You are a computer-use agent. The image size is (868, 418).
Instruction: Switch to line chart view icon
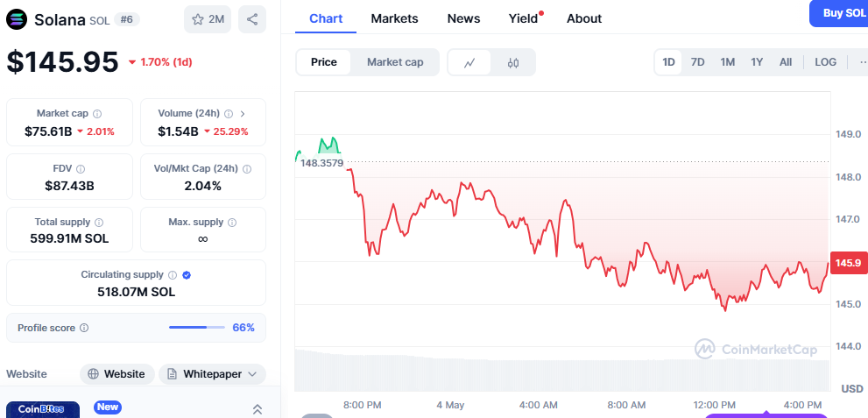click(x=470, y=62)
